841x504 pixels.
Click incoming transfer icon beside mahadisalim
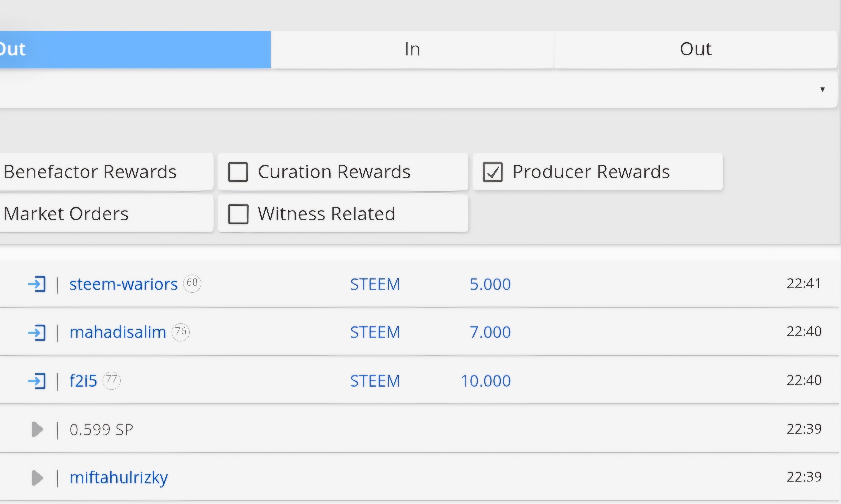pyautogui.click(x=37, y=332)
